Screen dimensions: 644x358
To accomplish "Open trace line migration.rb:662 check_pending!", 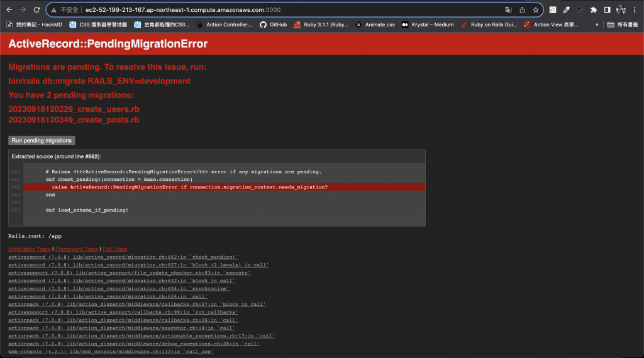I will coord(123,257).
